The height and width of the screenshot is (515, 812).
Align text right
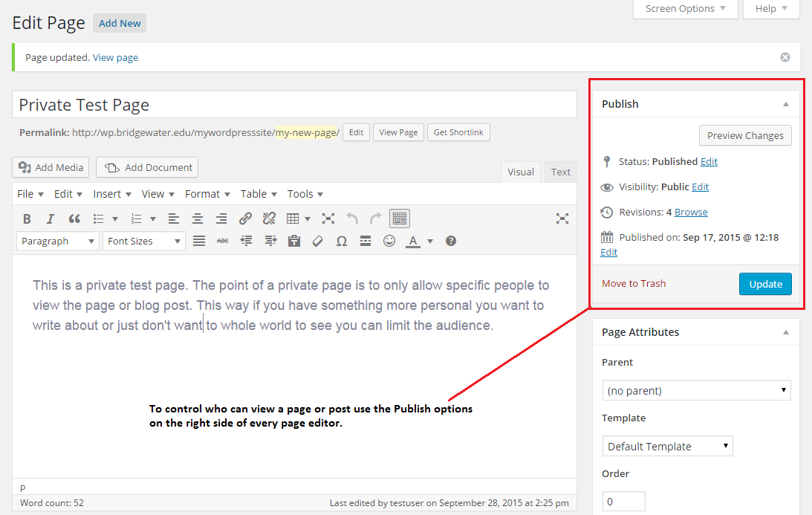coord(221,218)
